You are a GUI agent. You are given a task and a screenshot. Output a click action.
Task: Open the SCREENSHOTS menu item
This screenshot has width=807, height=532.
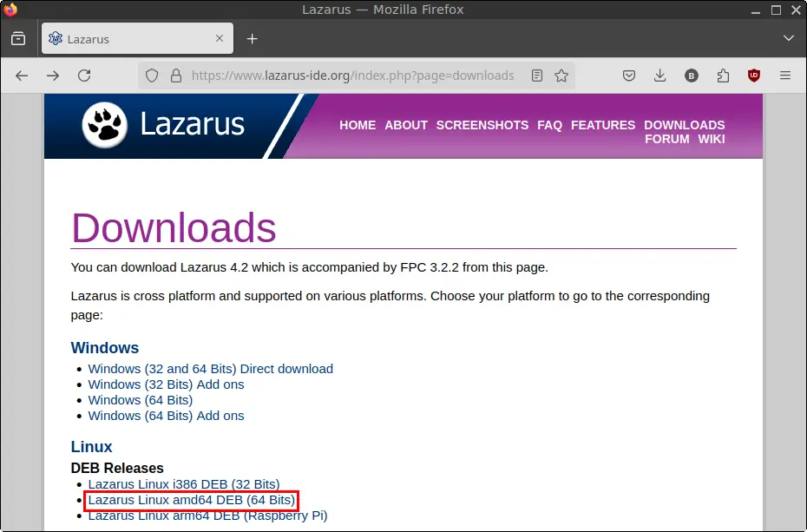(482, 125)
